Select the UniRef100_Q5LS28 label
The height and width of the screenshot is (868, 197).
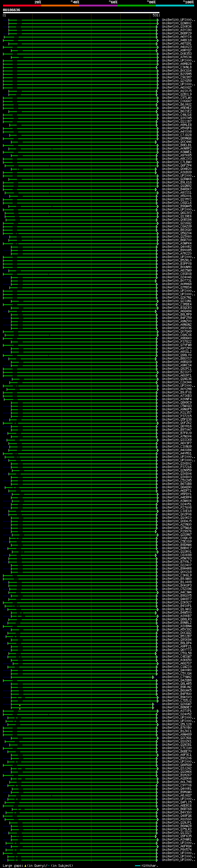(x=177, y=724)
